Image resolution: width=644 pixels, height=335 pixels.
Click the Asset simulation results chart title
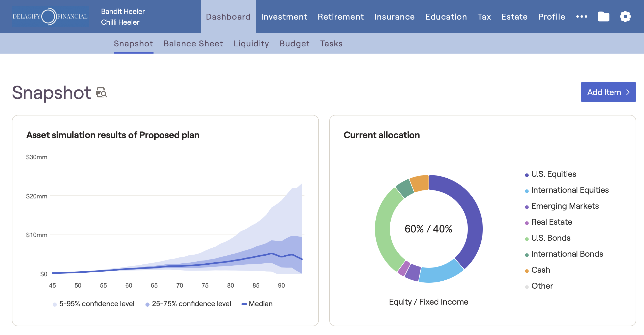[113, 135]
